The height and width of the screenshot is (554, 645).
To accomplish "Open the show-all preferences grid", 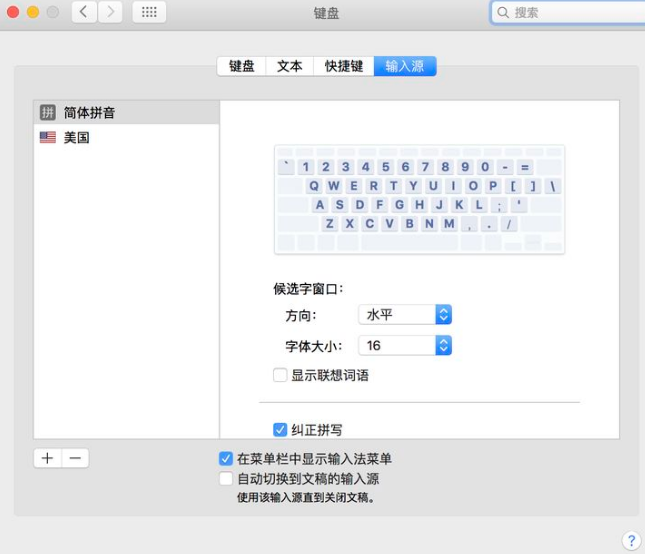I will click(149, 13).
